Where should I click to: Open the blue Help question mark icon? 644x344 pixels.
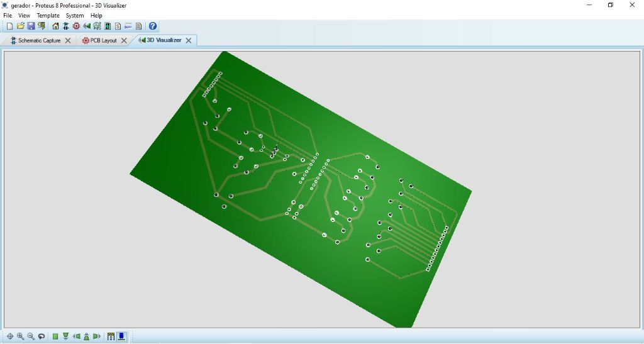point(152,26)
